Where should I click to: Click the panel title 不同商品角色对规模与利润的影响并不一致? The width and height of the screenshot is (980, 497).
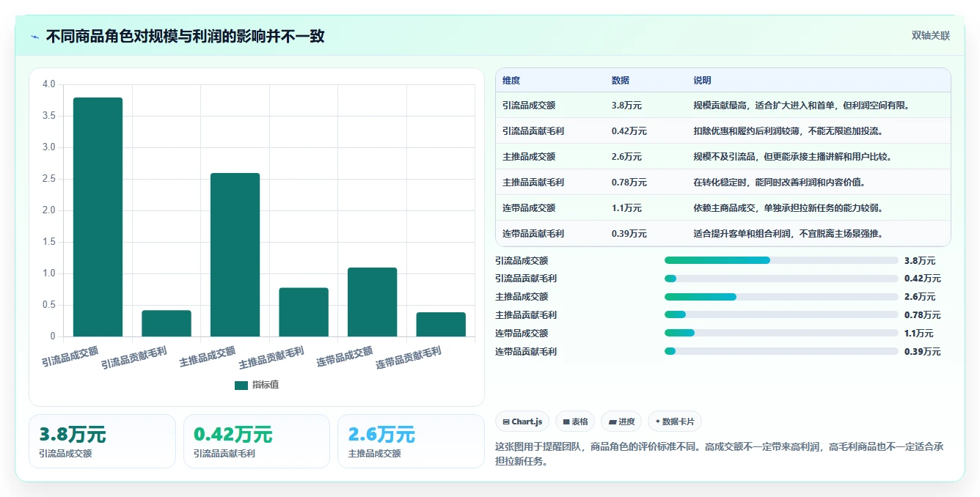pyautogui.click(x=185, y=37)
